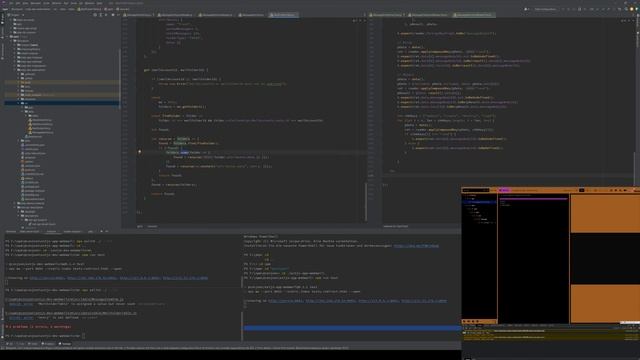
Task: Click the callback breadcrumb below left editor
Action: click(152, 226)
